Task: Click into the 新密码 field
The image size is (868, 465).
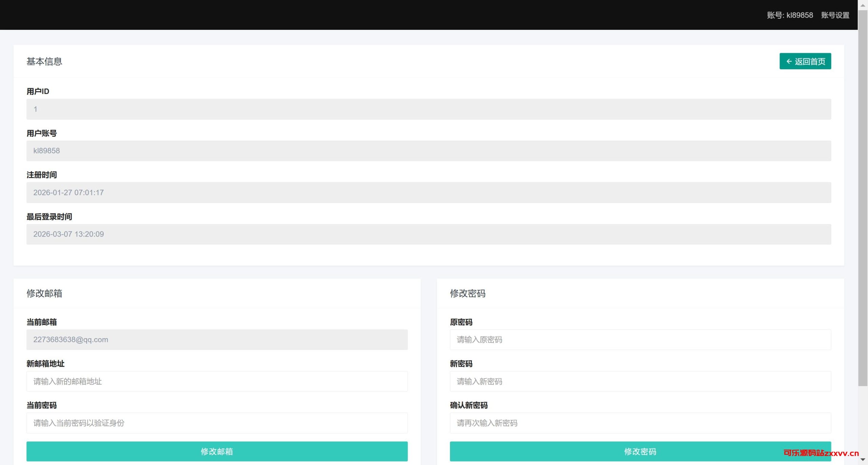Action: [640, 381]
